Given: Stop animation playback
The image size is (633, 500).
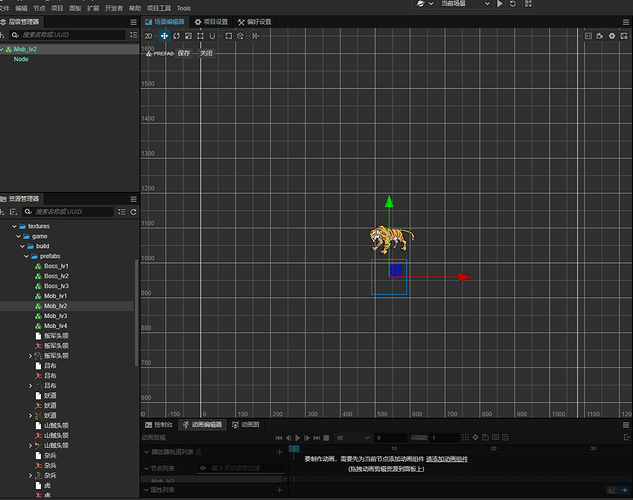Looking at the screenshot, I should tap(326, 438).
